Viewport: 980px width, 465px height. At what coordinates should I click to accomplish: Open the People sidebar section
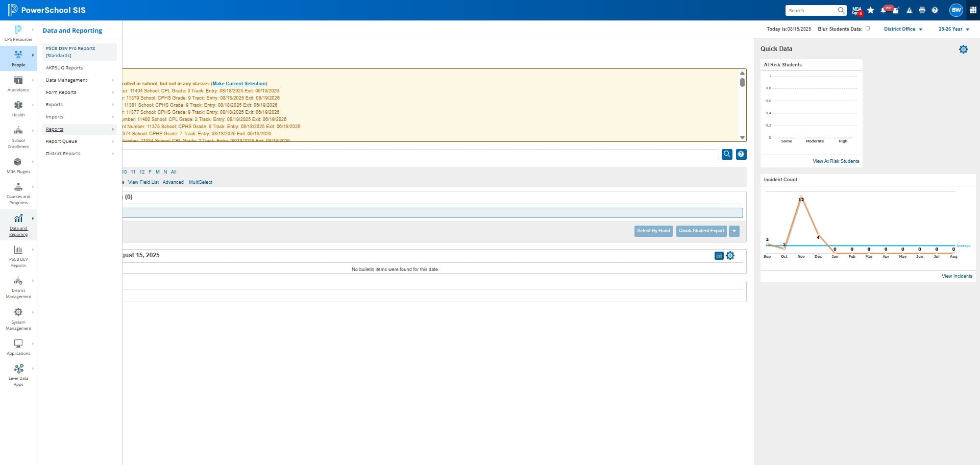[18, 58]
